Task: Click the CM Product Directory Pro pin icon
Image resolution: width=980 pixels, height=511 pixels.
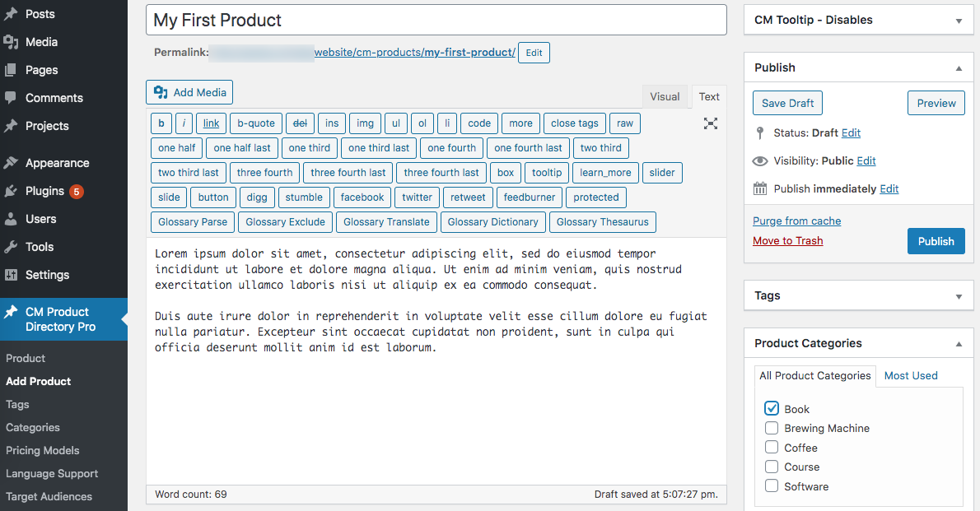Action: click(x=11, y=312)
